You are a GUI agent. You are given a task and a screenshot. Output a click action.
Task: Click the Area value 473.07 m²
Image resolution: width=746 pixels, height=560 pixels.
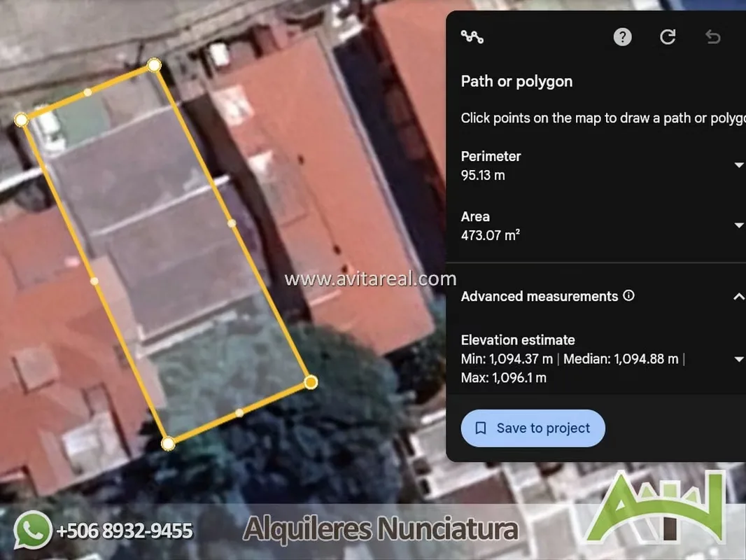490,235
